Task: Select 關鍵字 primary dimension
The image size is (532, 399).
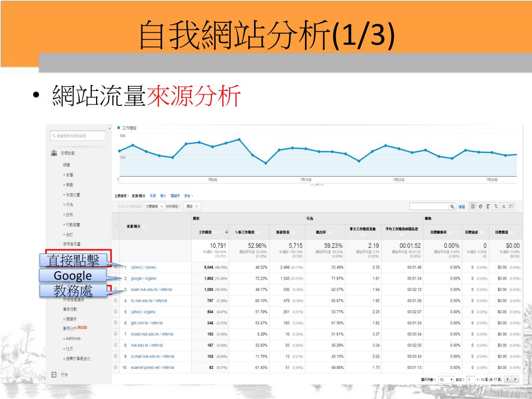Action: 175,196
